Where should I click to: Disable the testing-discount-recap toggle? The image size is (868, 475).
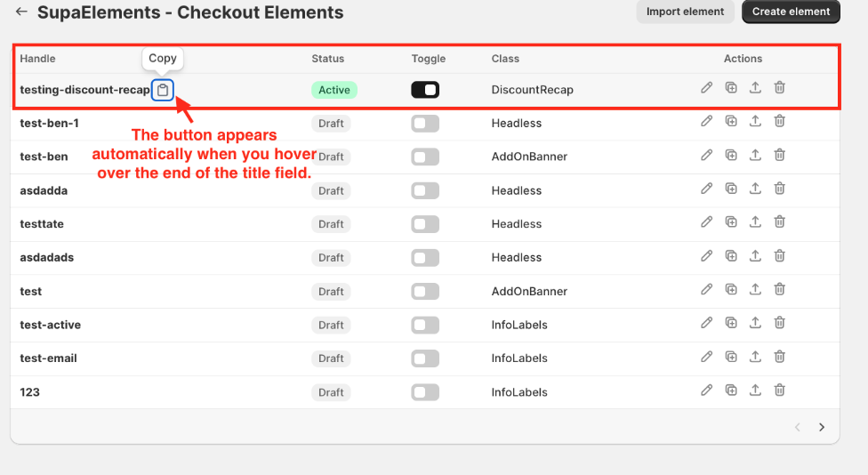pos(425,90)
